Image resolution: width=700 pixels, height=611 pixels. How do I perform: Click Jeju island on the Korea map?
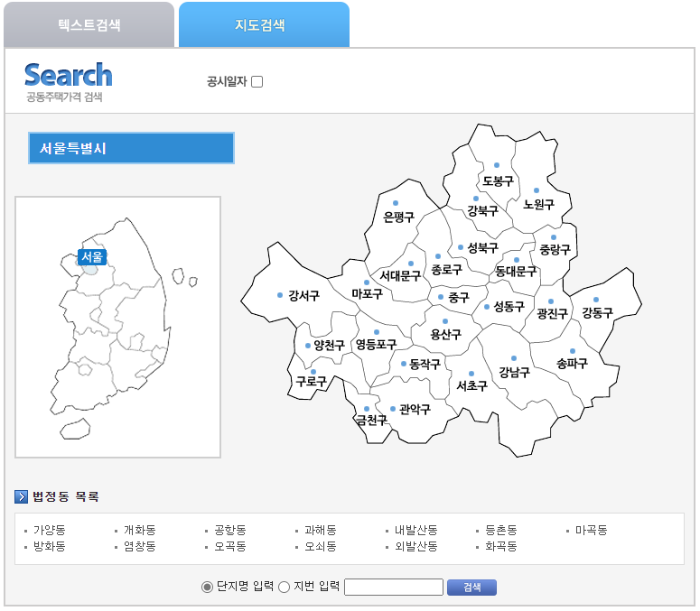(x=75, y=429)
